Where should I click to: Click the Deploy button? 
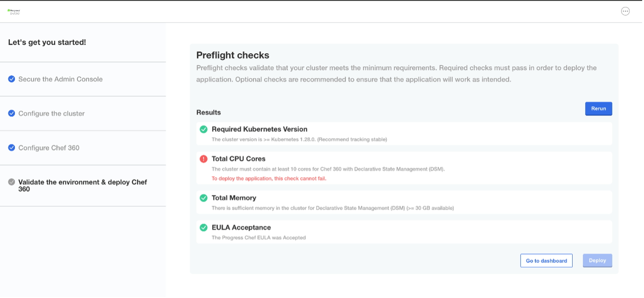(x=597, y=261)
